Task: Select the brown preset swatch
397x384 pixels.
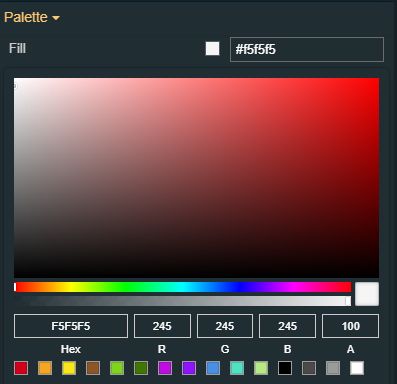Action: point(93,368)
